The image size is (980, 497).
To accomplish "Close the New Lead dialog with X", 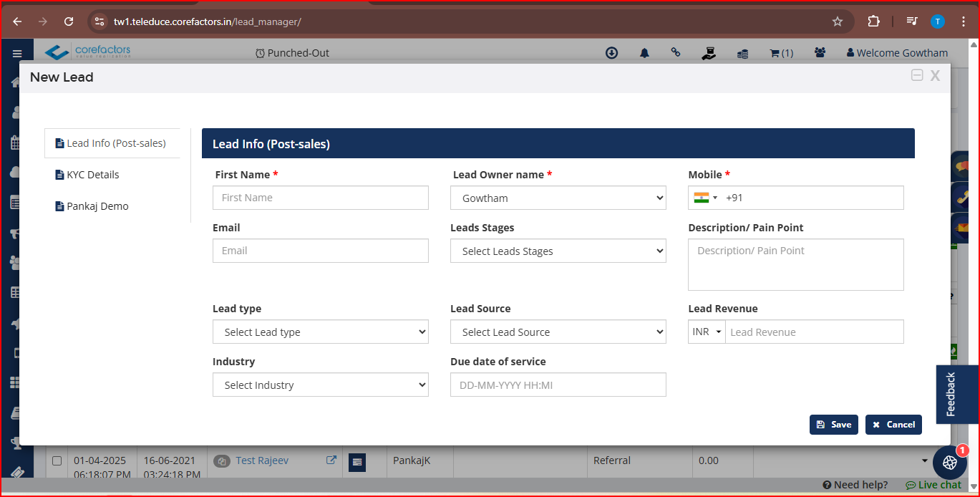I will click(935, 76).
